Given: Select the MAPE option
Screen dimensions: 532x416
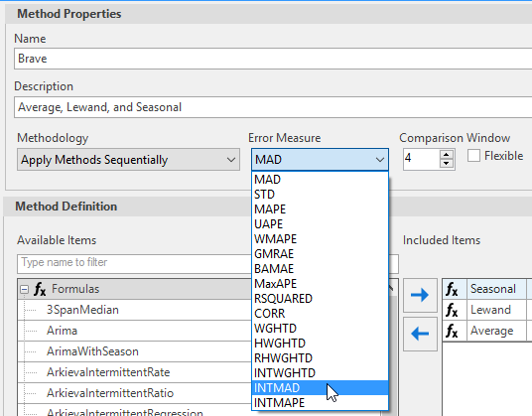Looking at the screenshot, I should tap(320, 209).
